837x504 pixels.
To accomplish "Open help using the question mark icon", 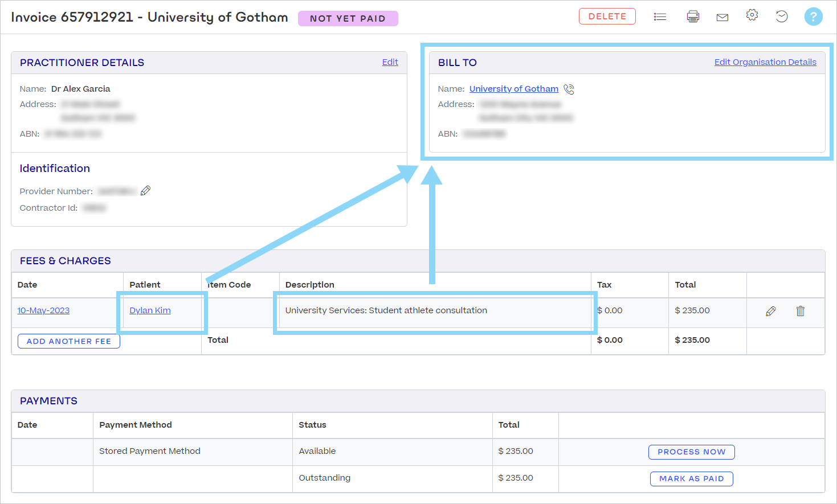I will point(813,17).
